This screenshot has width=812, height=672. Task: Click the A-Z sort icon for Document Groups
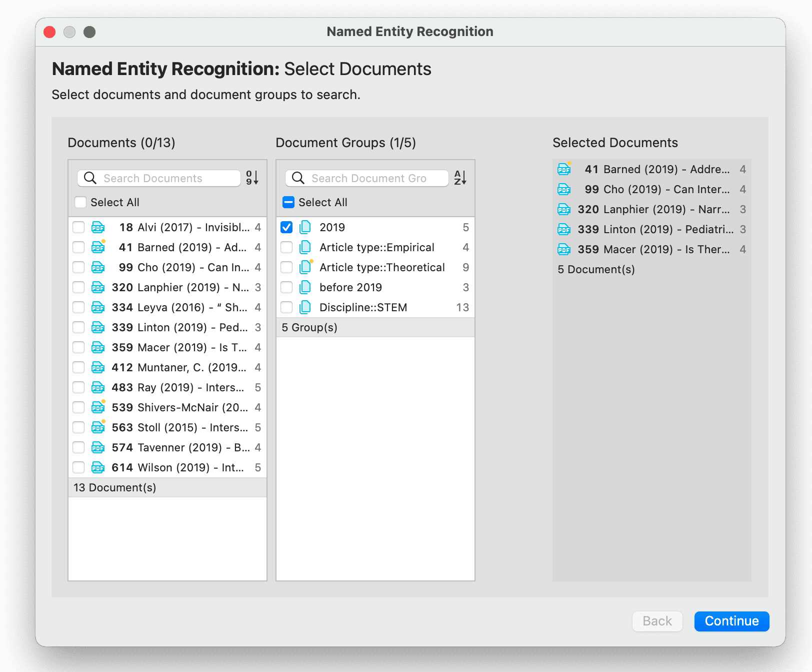point(460,178)
